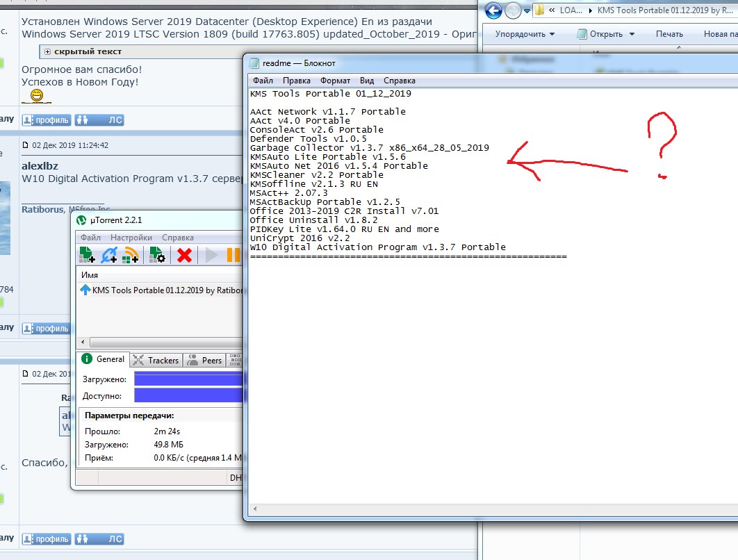Click the 'MSAct++ 2.07.3' line in readme
This screenshot has height=560, width=738.
pyautogui.click(x=288, y=193)
